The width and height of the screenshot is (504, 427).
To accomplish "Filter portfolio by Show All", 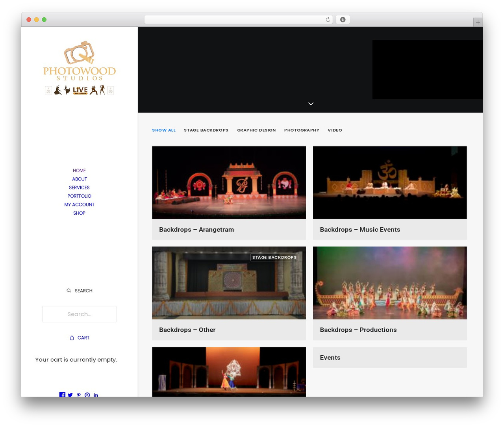I will point(164,130).
